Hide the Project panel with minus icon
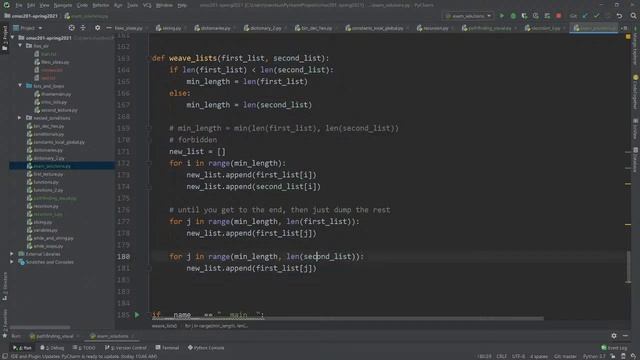Viewport: 640px width, 360px height. coord(109,28)
